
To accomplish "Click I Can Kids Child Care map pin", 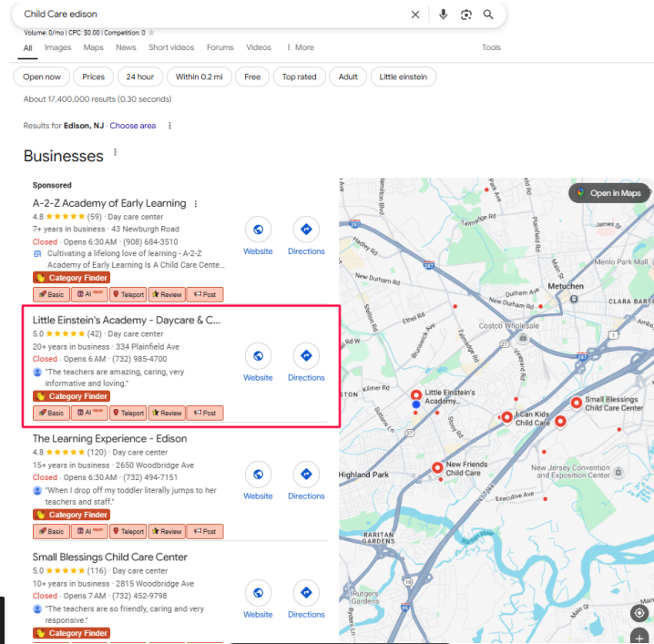I will tap(506, 416).
